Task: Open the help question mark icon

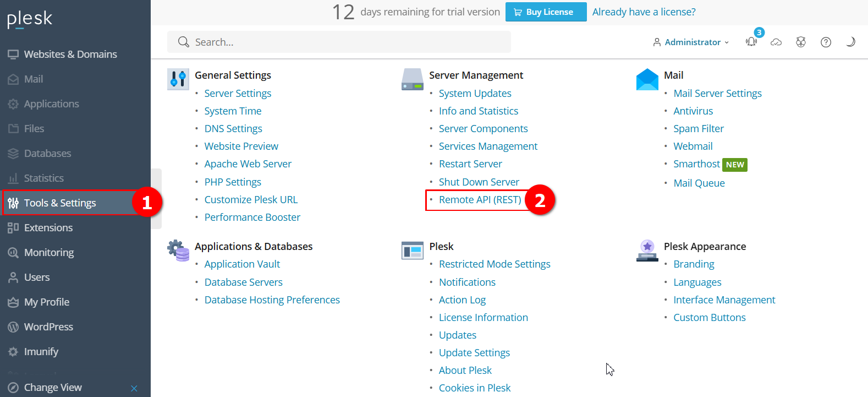Action: (x=826, y=42)
